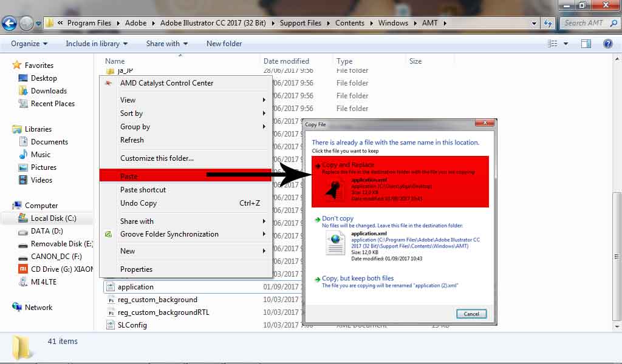Click the refresh icon beside address bar
Image resolution: width=622 pixels, height=364 pixels.
click(549, 24)
